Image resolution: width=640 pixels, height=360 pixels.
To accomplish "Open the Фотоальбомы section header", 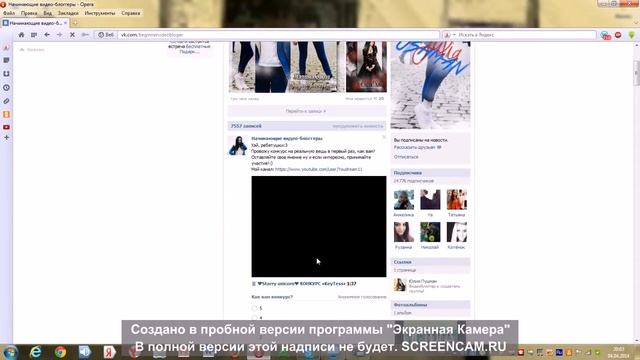I will point(430,305).
